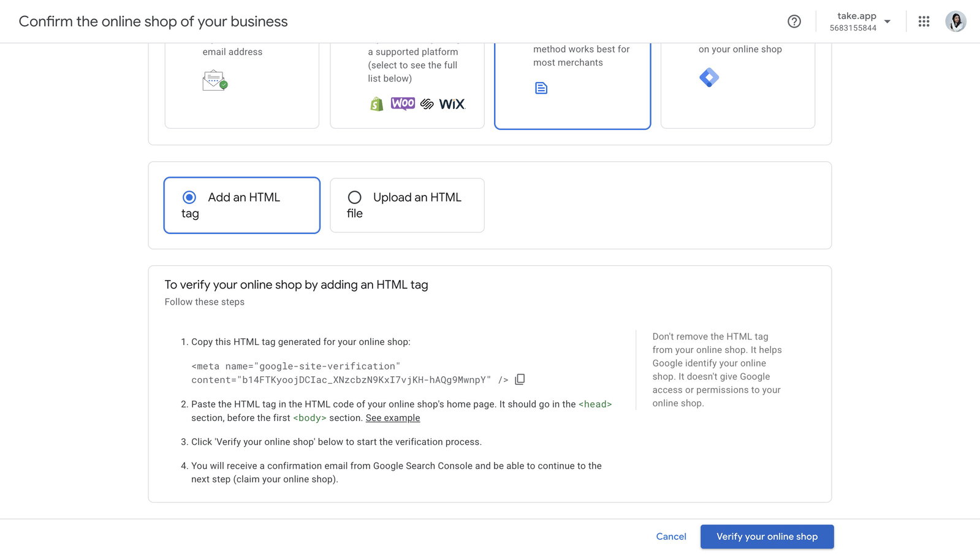Screen dimensions: 980x554
Task: Choose the card that works best for most merchants
Action: [x=572, y=86]
